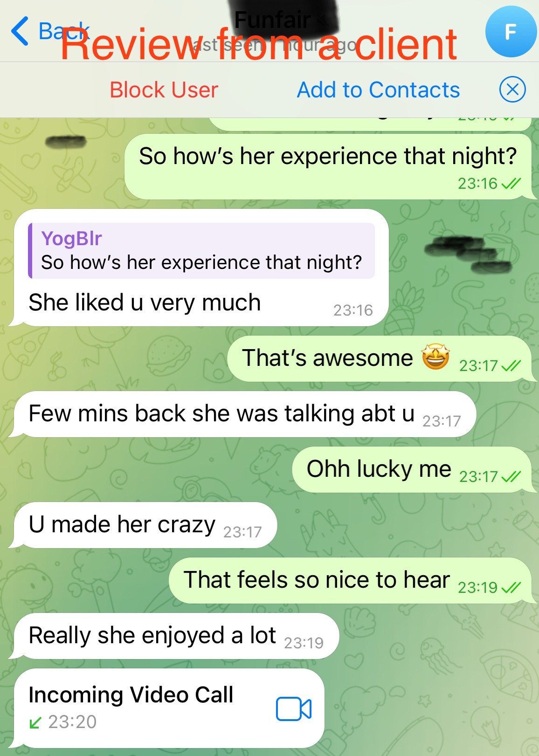The image size is (539, 756).
Task: Tap read checkmarks on "Ohh lucky me"
Action: 511,477
